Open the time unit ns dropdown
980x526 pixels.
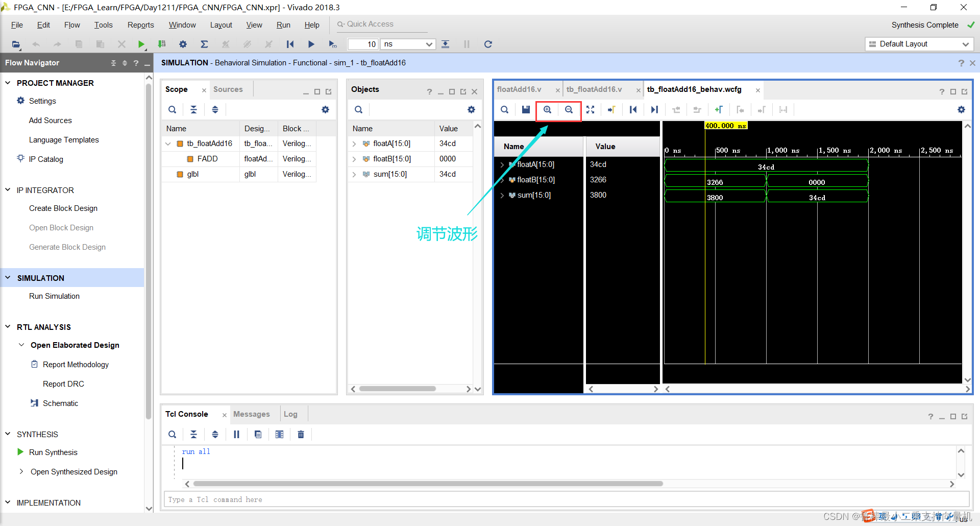pyautogui.click(x=408, y=44)
